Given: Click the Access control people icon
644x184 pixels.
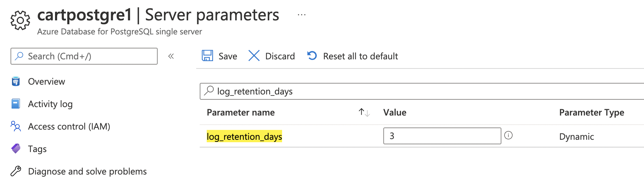Looking at the screenshot, I should (x=16, y=126).
